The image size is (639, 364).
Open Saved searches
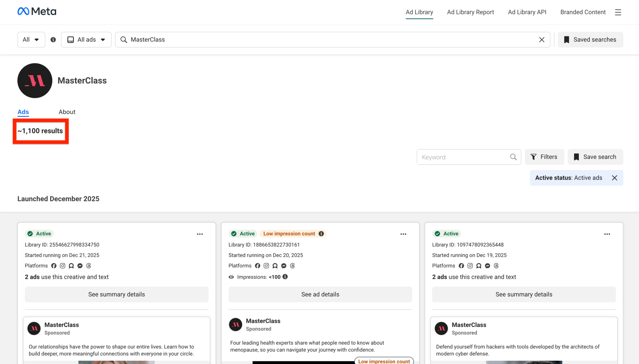click(590, 40)
